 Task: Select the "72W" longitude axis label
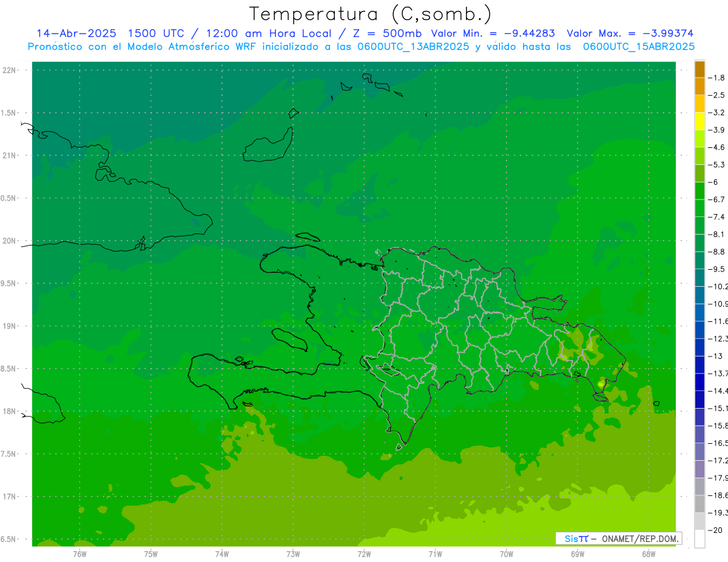pyautogui.click(x=364, y=554)
